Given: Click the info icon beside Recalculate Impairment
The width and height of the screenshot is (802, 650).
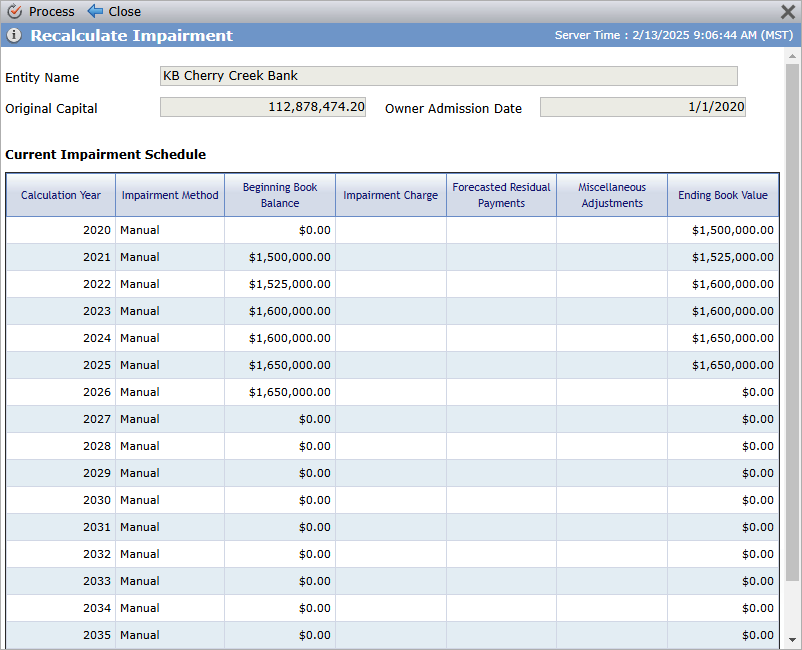Looking at the screenshot, I should [x=14, y=35].
